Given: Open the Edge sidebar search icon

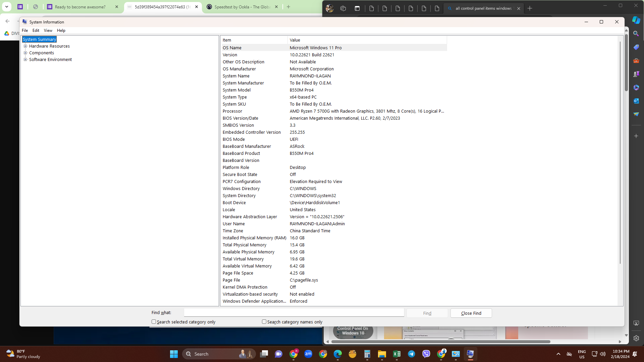Looking at the screenshot, I should [636, 34].
